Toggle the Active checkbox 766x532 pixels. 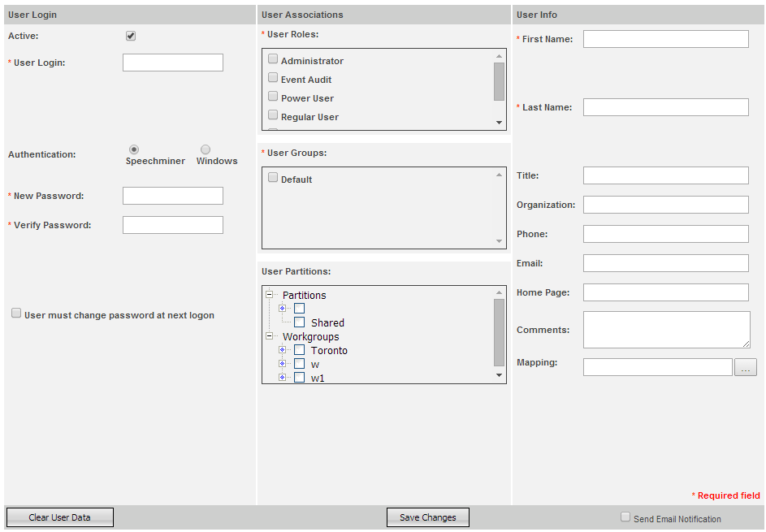(x=131, y=36)
